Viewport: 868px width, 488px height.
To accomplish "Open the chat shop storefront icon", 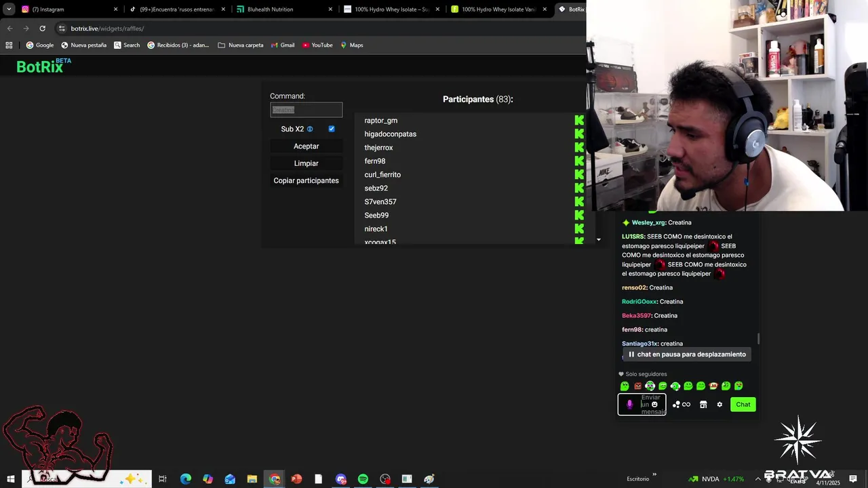I will tap(703, 405).
